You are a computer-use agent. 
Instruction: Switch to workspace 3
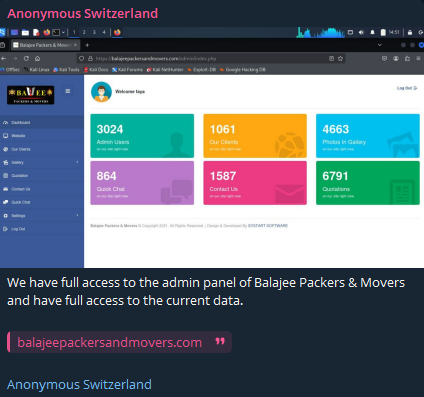pyautogui.click(x=94, y=32)
